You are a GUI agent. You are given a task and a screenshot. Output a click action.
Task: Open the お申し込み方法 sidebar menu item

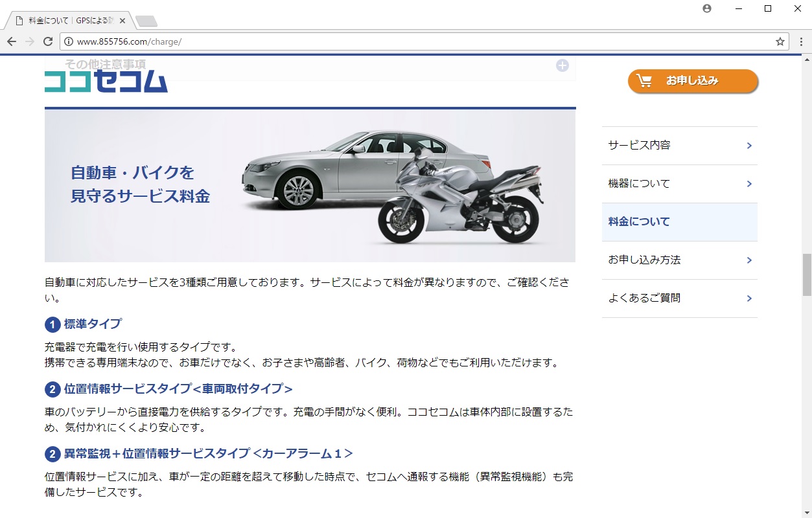[x=679, y=260]
